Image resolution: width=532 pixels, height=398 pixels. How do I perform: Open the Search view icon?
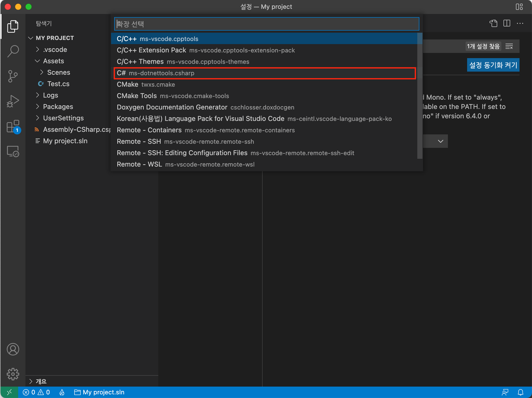pyautogui.click(x=13, y=51)
